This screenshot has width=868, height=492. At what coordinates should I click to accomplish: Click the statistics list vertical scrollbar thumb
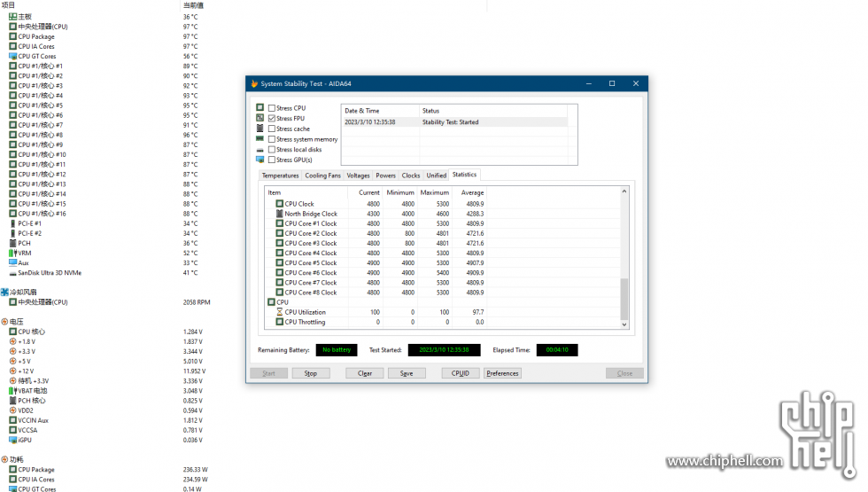[x=624, y=298]
